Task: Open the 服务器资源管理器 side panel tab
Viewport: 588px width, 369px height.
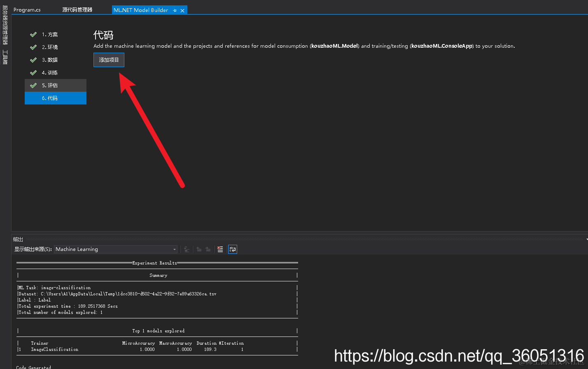Action: [x=5, y=25]
